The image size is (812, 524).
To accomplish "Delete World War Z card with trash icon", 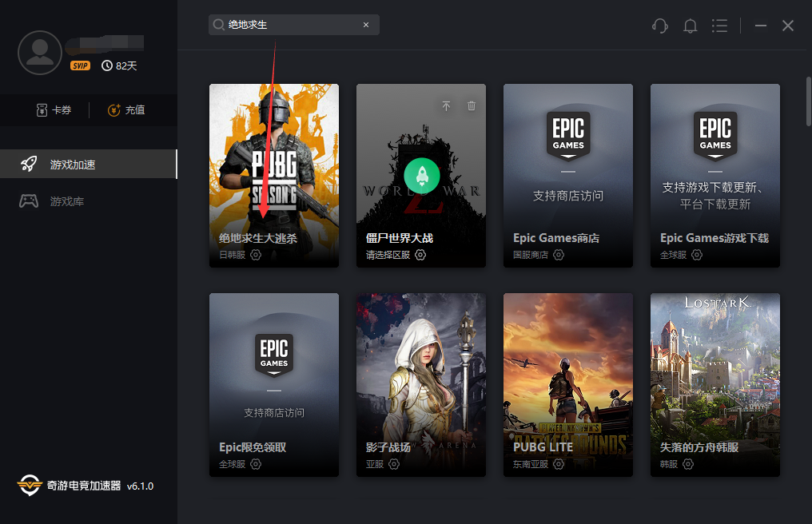I will click(x=472, y=105).
